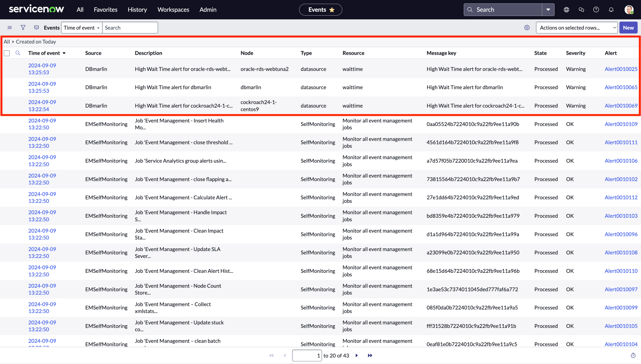Open Alert0010025 link

click(621, 69)
